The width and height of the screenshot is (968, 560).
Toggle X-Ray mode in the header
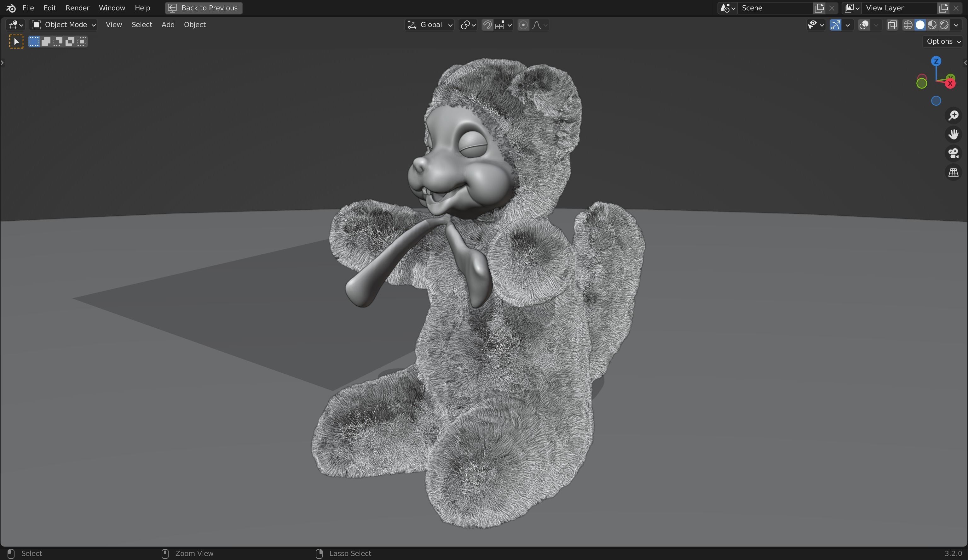coord(892,25)
